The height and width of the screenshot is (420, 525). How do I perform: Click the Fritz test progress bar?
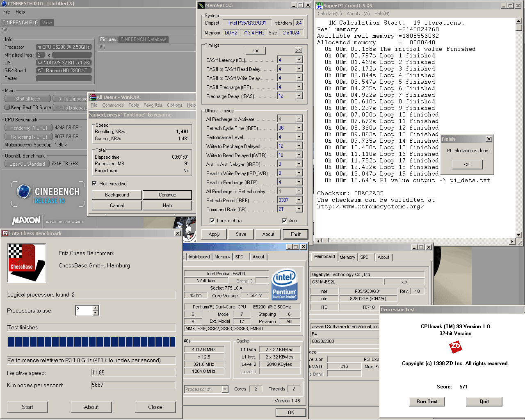coord(91,342)
